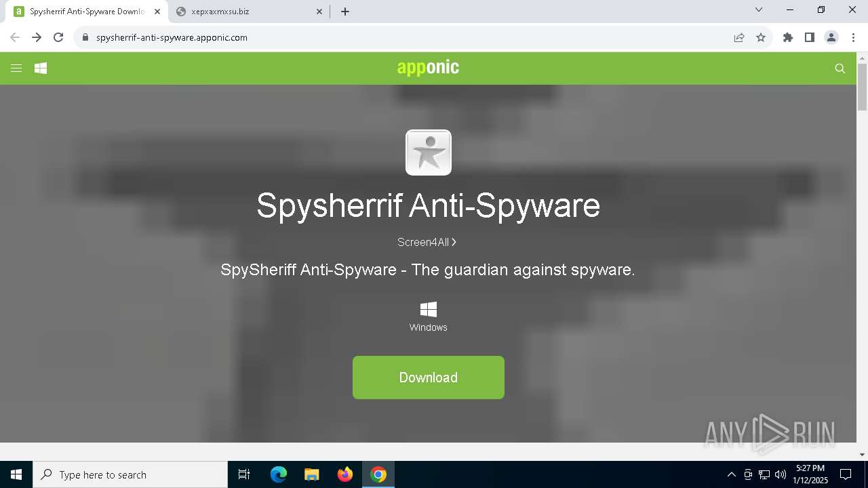Click the Spysherrif app star icon
The width and height of the screenshot is (868, 488).
(429, 152)
